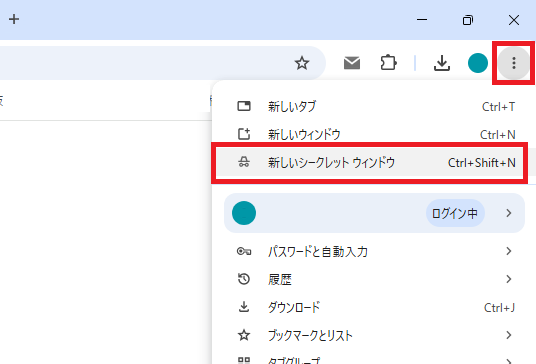This screenshot has height=364, width=536.
Task: Expand パスワードと自動入力 chevron arrow
Action: [509, 251]
